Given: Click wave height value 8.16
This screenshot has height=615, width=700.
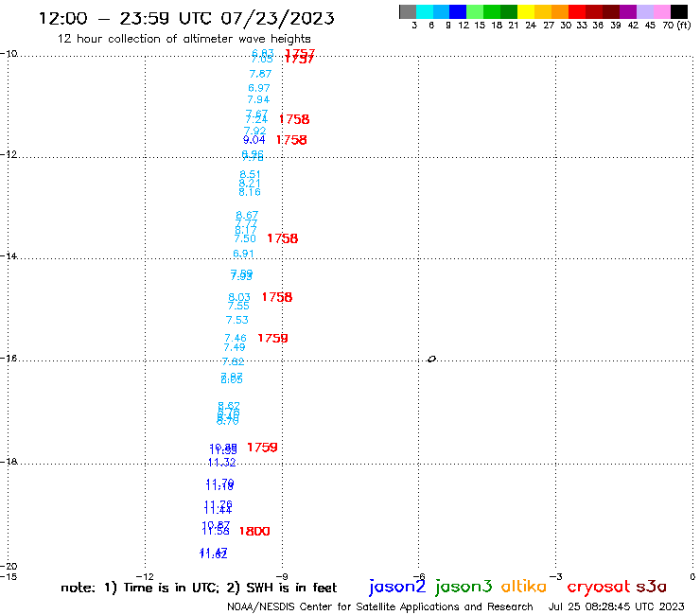Looking at the screenshot, I should pyautogui.click(x=250, y=192).
